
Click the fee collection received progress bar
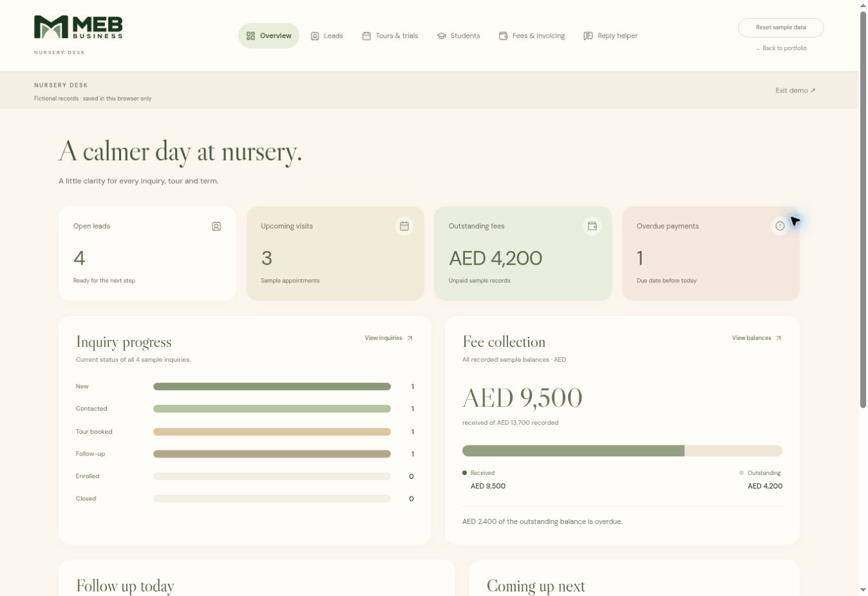(x=573, y=451)
